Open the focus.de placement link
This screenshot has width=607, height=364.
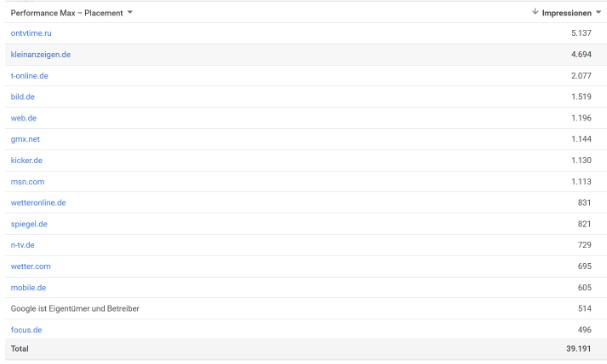pos(26,330)
